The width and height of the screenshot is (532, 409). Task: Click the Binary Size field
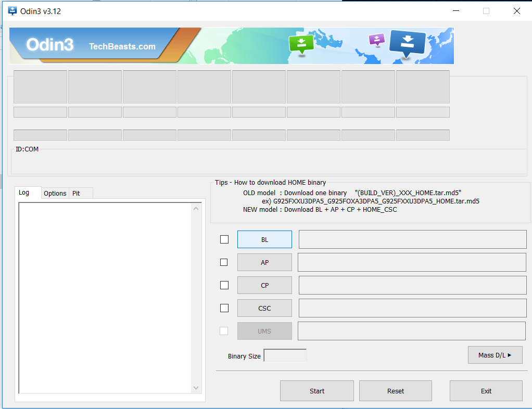pos(285,355)
